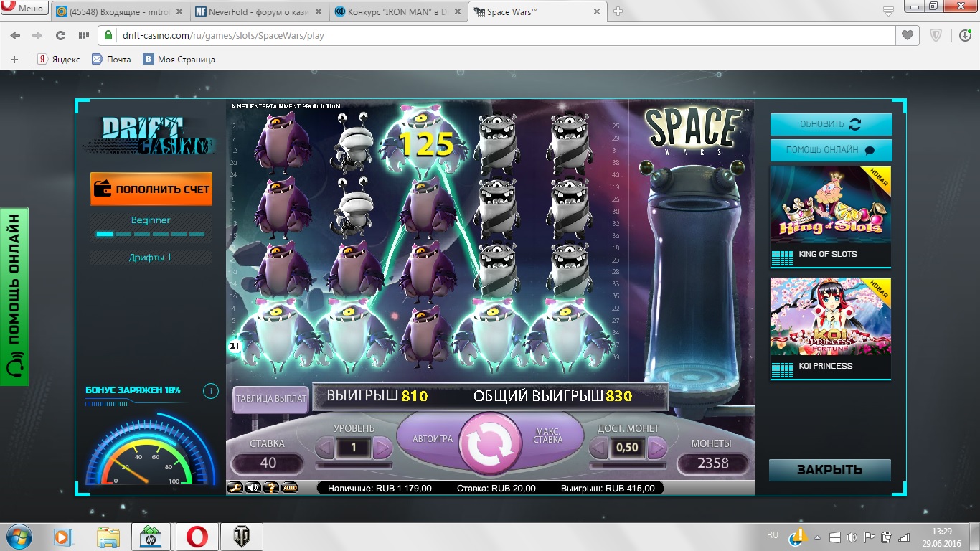This screenshot has height=551, width=980.
Task: Open the HP app in the taskbar
Action: [x=151, y=537]
